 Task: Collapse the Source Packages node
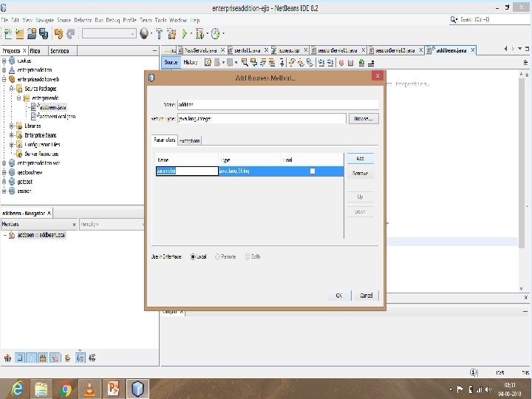pos(12,89)
